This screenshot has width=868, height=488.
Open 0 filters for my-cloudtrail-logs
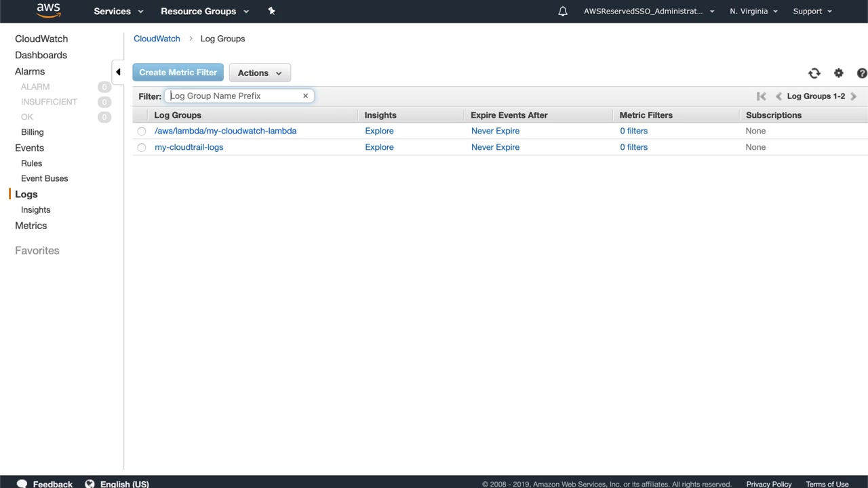[x=633, y=147]
